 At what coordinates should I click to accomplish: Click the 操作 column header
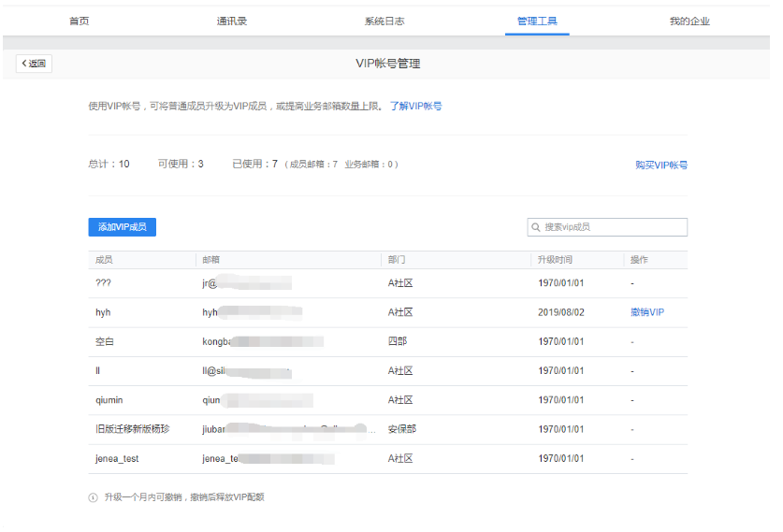click(639, 260)
